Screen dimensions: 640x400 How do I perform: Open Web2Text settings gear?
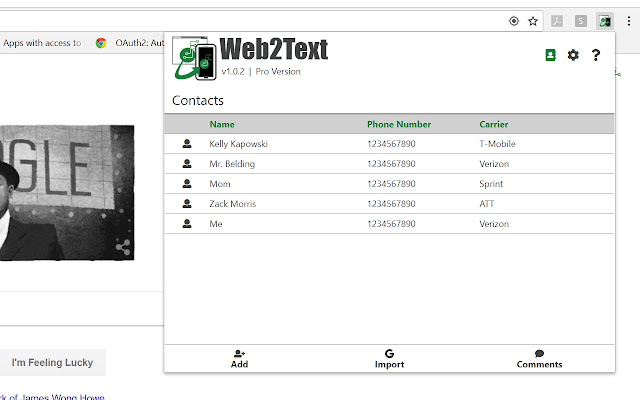[573, 55]
